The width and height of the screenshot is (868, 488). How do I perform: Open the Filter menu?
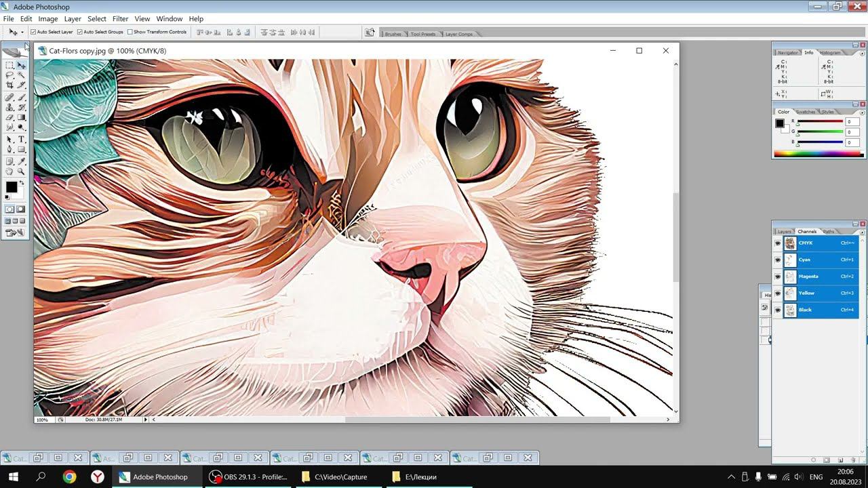point(120,19)
